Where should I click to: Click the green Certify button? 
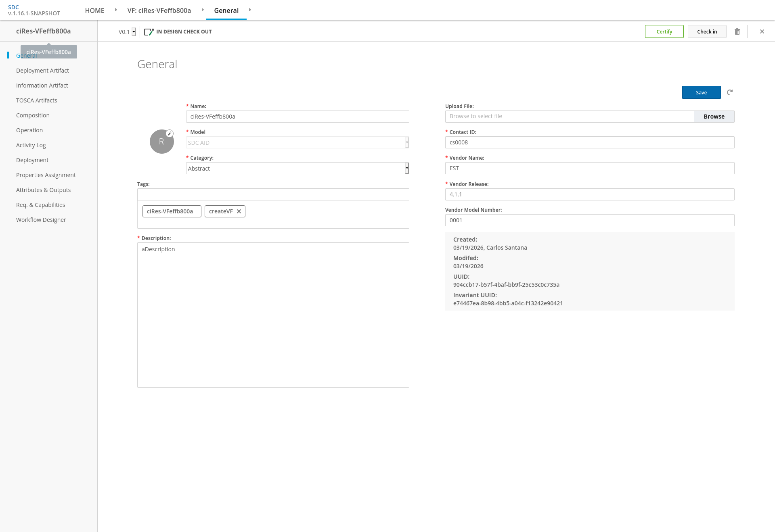pos(664,31)
